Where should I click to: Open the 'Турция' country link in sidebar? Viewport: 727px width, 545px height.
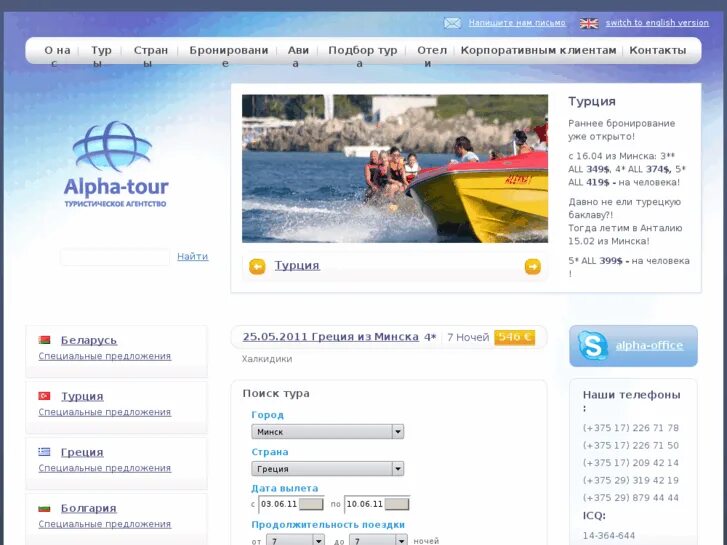[x=82, y=396]
